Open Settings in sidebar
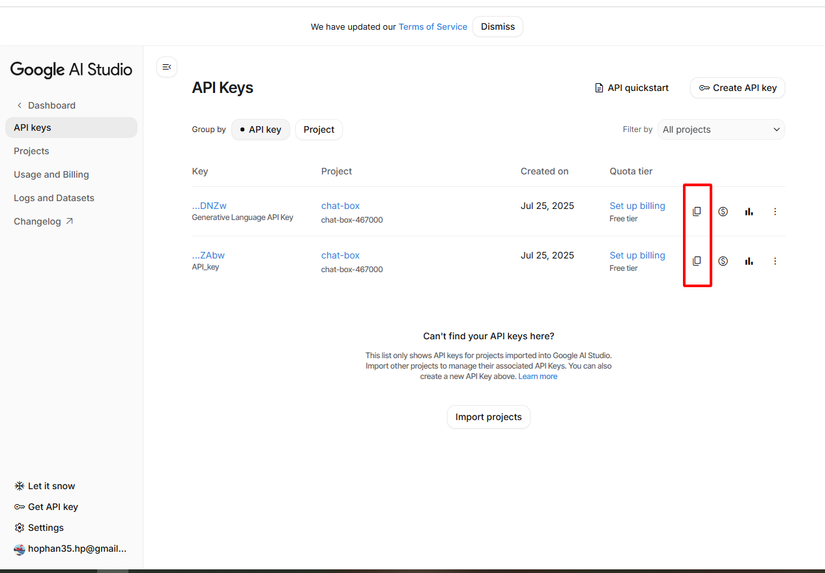The image size is (825, 573). tap(39, 528)
